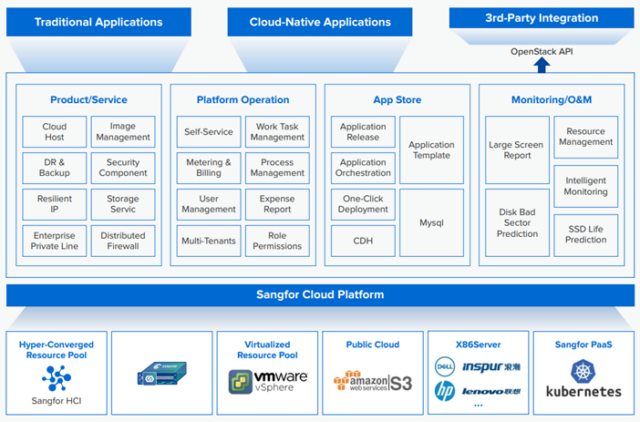Screen dimensions: 640x422
Task: Click the Application Release box
Action: 363,132
